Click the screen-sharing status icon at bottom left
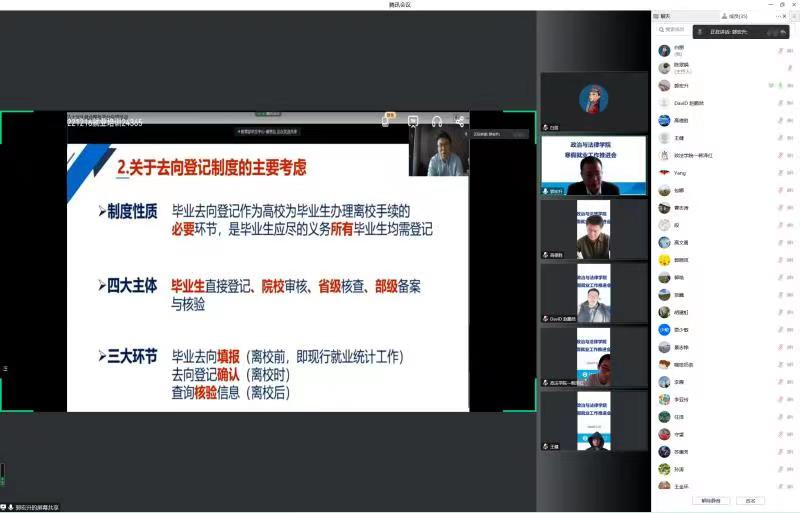 click(x=4, y=507)
